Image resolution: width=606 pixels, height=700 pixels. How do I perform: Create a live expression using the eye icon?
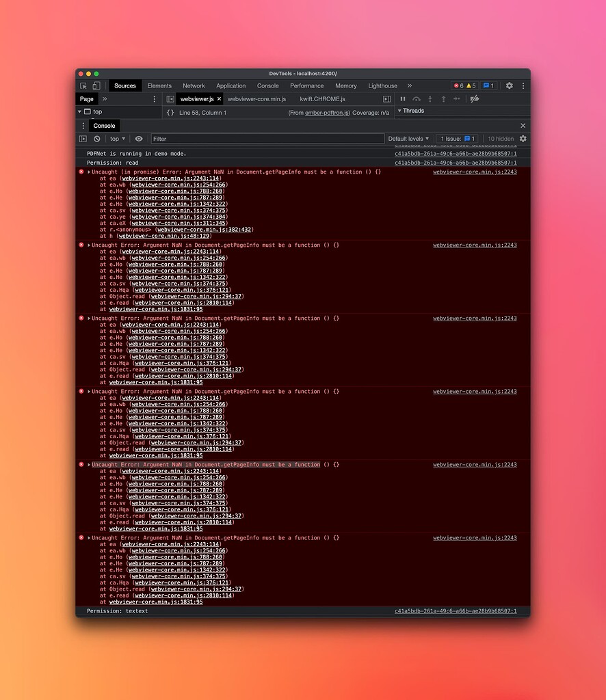coord(138,139)
